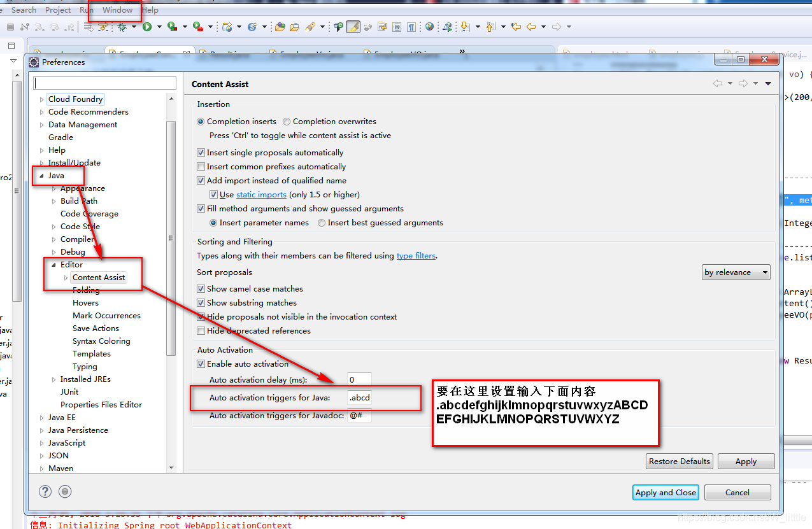
Task: Click the Open Type icon in toolbar
Action: [280, 27]
